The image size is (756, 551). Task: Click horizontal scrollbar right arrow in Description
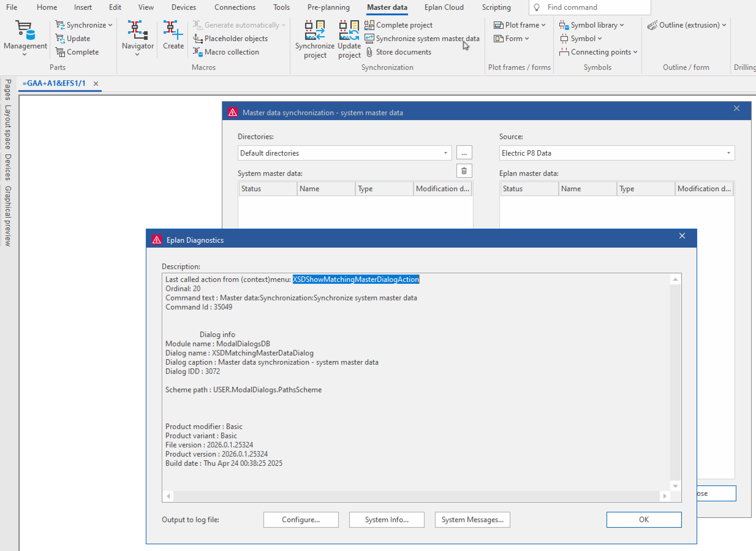(x=665, y=496)
